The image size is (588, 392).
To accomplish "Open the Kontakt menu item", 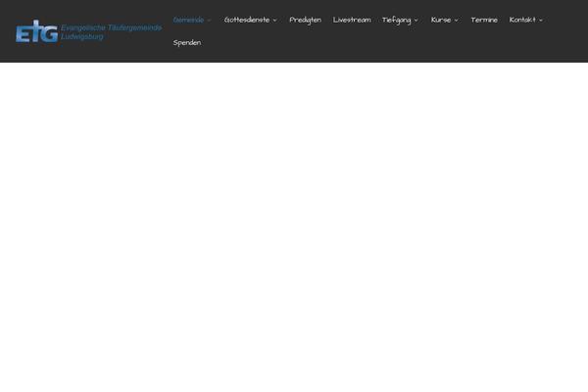I will click(522, 20).
